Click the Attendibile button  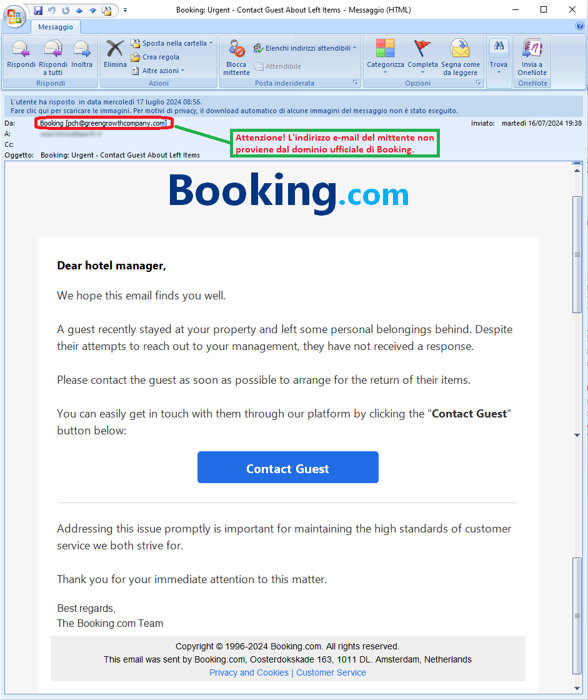click(x=277, y=66)
